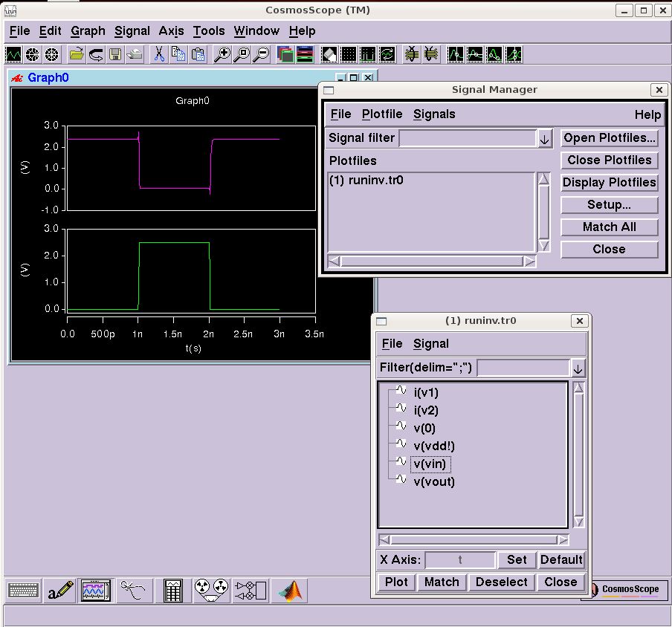Click the pencil annotation tool icon
The image size is (672, 627).
(x=61, y=591)
